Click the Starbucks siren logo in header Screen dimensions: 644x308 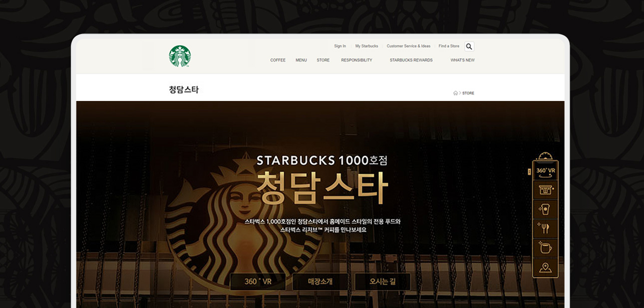tap(180, 56)
